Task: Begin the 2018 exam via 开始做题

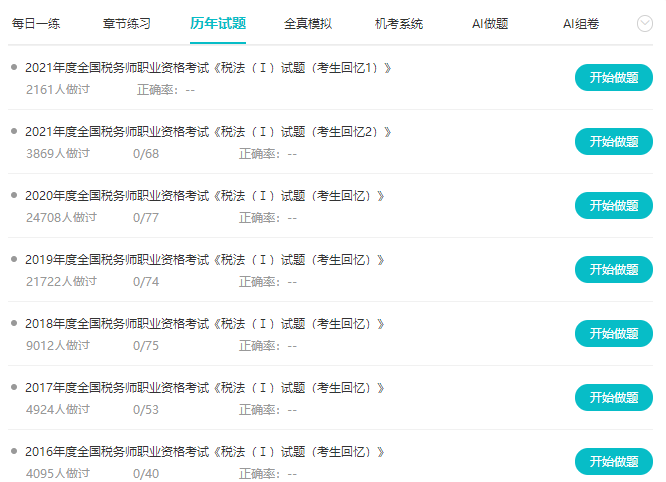Action: [x=614, y=333]
